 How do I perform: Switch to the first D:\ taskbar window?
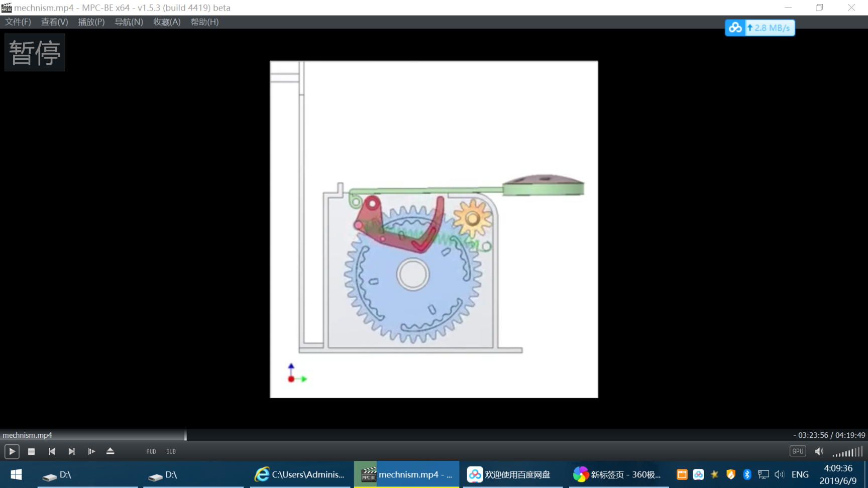pos(87,474)
